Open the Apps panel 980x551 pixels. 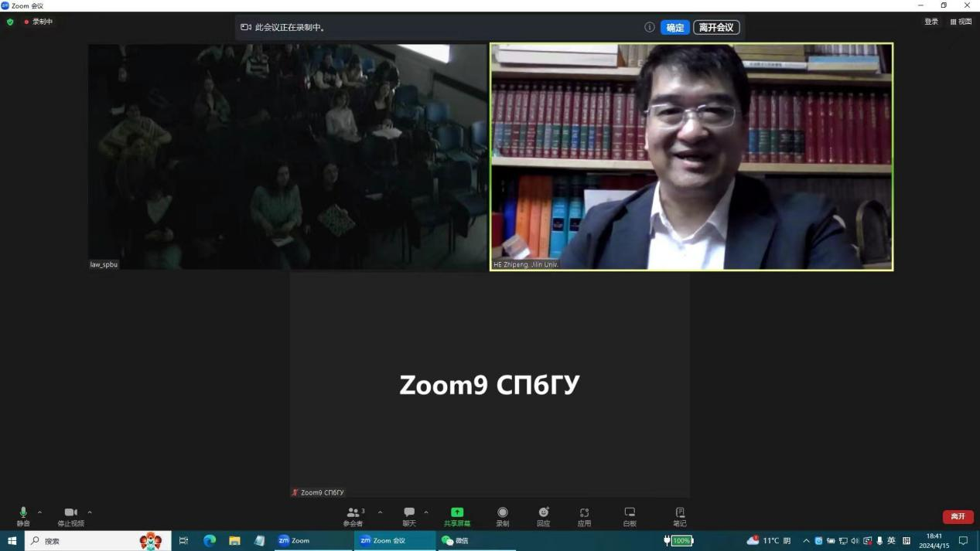click(584, 515)
